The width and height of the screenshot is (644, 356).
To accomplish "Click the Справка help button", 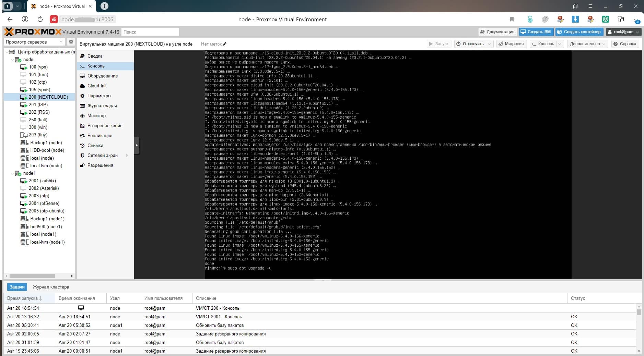I will tap(625, 44).
